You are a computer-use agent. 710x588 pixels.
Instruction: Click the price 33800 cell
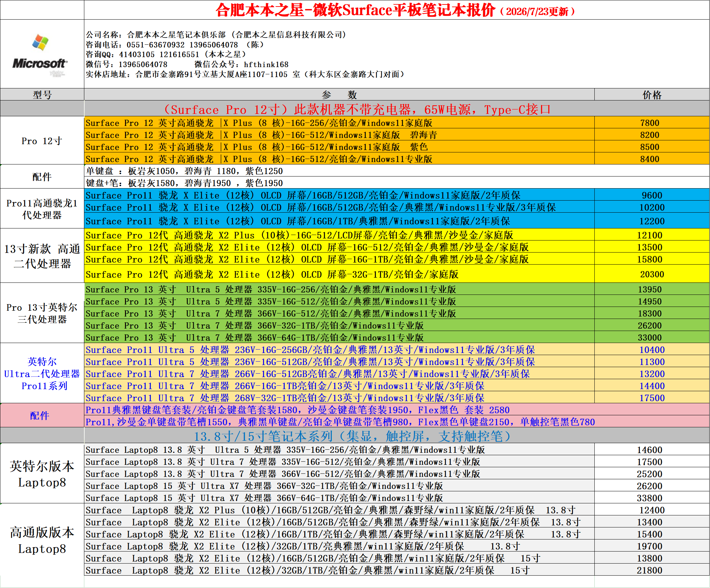pos(652,498)
